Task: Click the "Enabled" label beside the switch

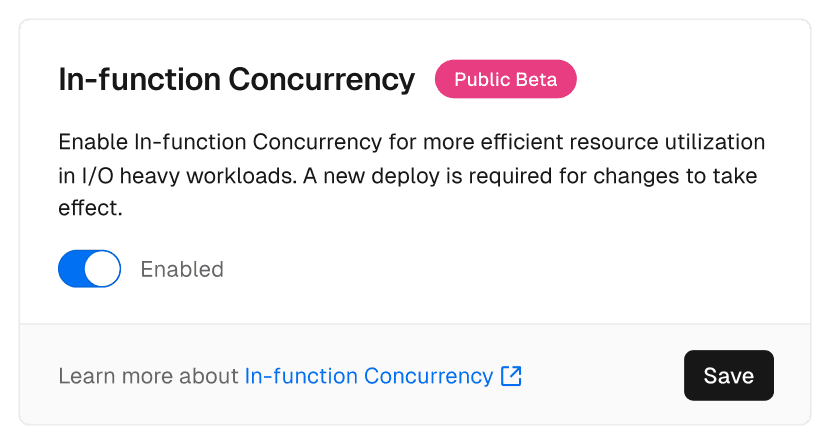Action: click(x=182, y=269)
